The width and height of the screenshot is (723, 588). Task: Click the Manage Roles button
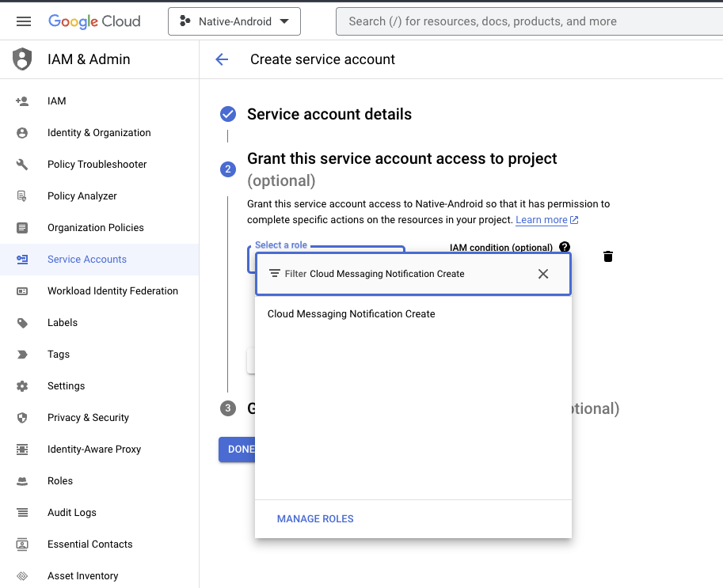click(x=315, y=519)
